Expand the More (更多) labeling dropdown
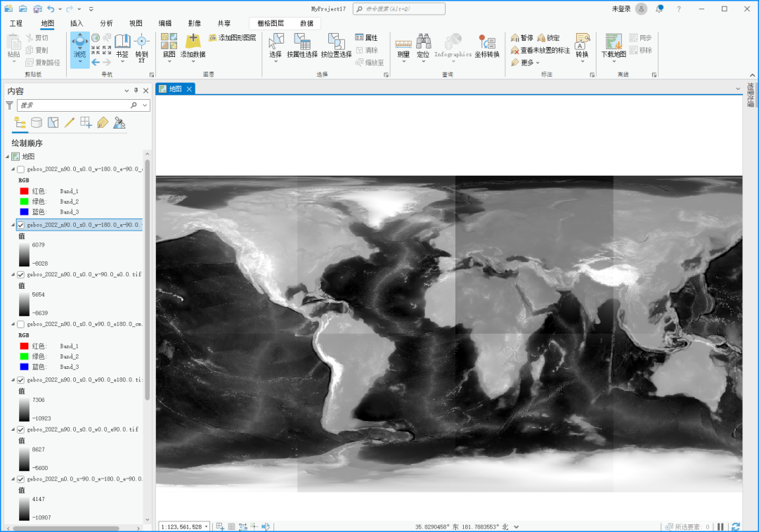759x532 pixels. point(526,63)
